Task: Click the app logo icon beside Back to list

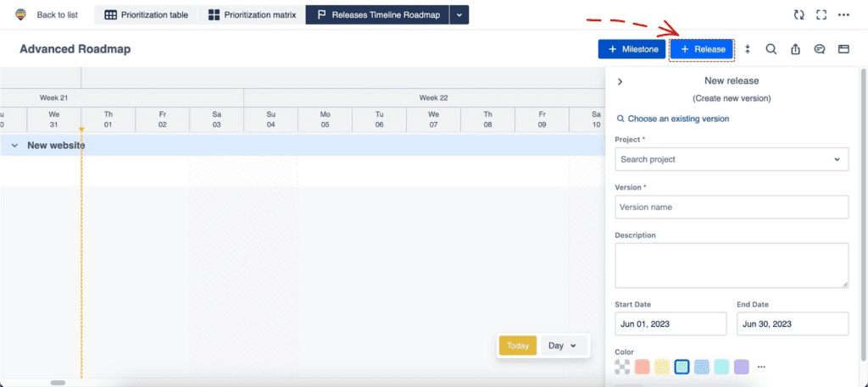Action: 20,15
